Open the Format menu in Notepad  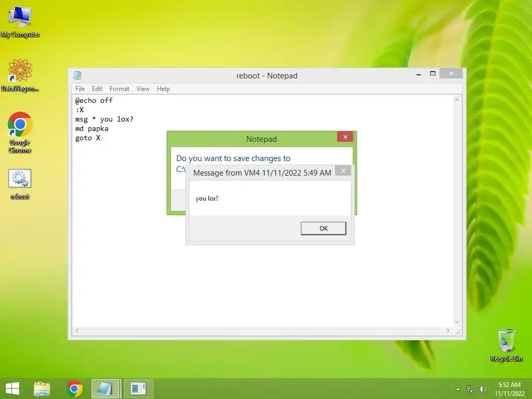119,89
